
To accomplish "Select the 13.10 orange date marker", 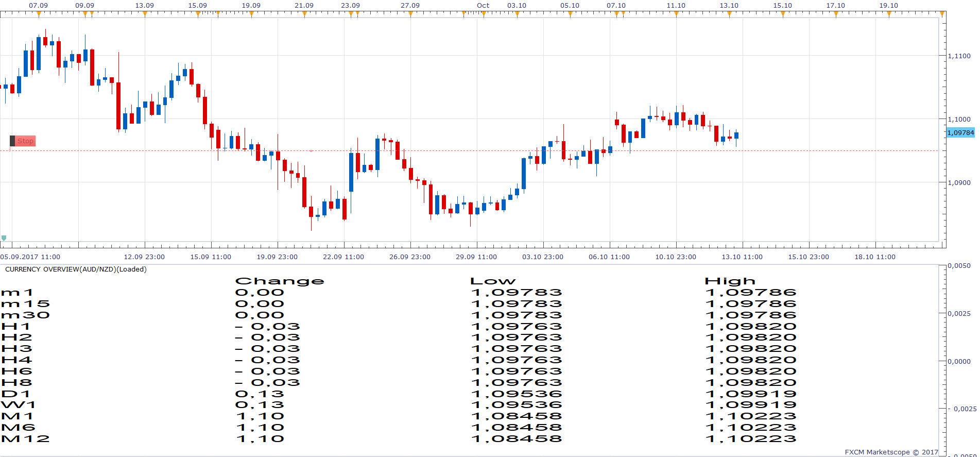I will (729, 14).
